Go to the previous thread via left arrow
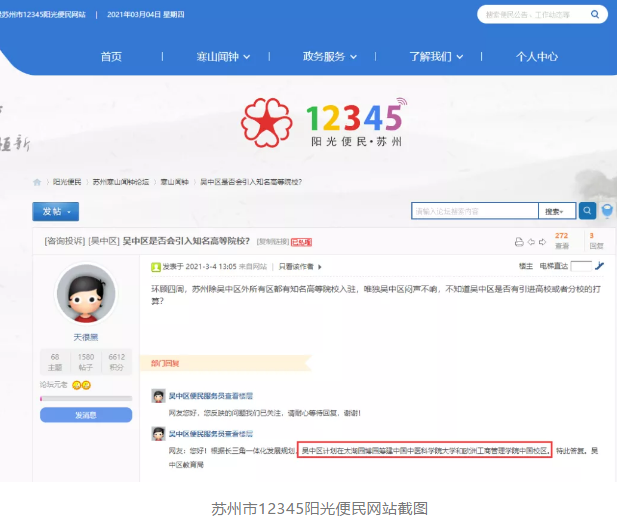The image size is (617, 520). click(530, 241)
